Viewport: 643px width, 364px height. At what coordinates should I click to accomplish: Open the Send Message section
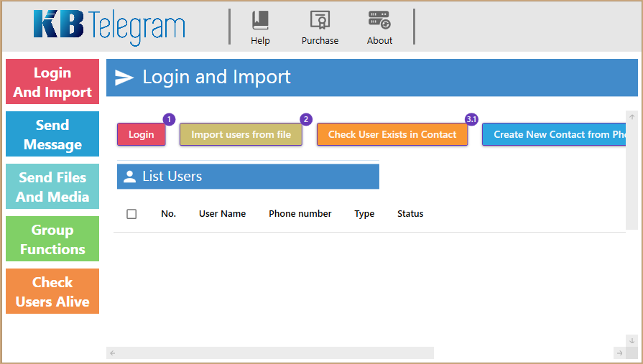pyautogui.click(x=52, y=134)
